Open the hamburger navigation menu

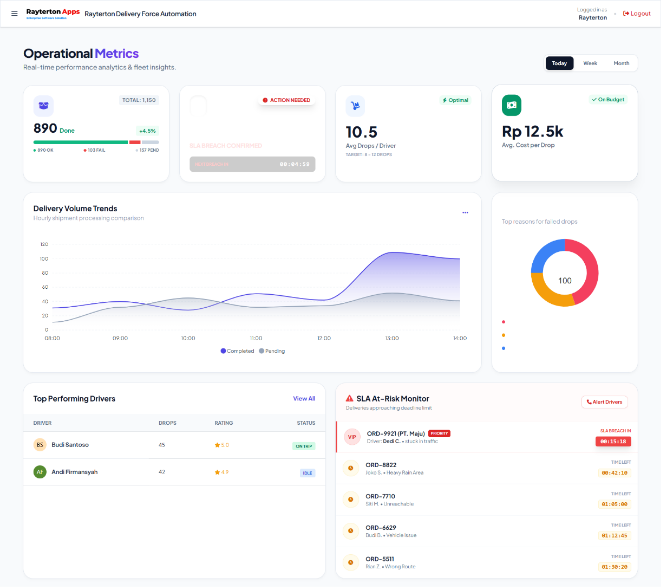click(14, 14)
